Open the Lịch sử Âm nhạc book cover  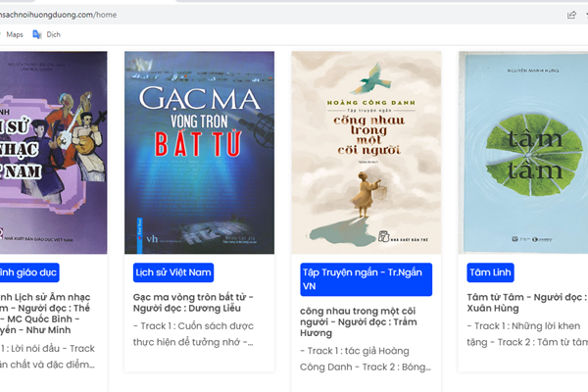coord(53,152)
